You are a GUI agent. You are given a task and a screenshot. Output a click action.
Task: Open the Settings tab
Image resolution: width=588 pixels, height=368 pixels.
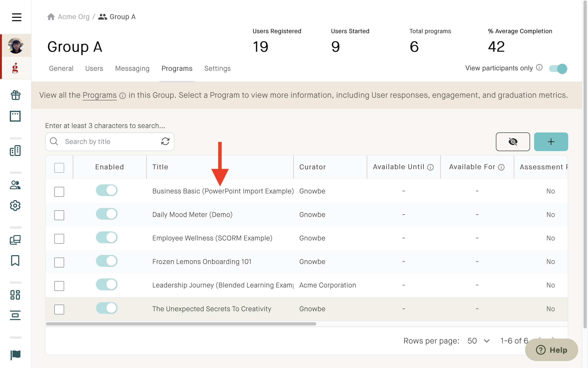pos(217,68)
